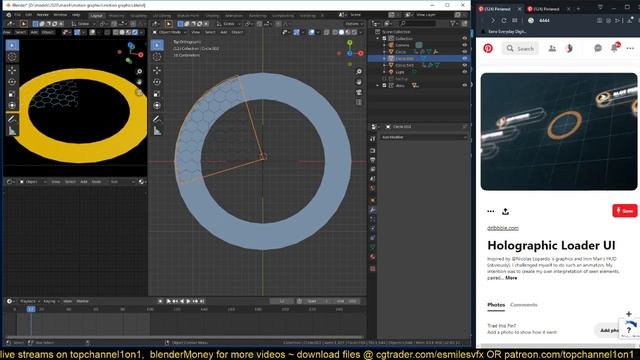Open the File menu in Blender

click(x=18, y=15)
